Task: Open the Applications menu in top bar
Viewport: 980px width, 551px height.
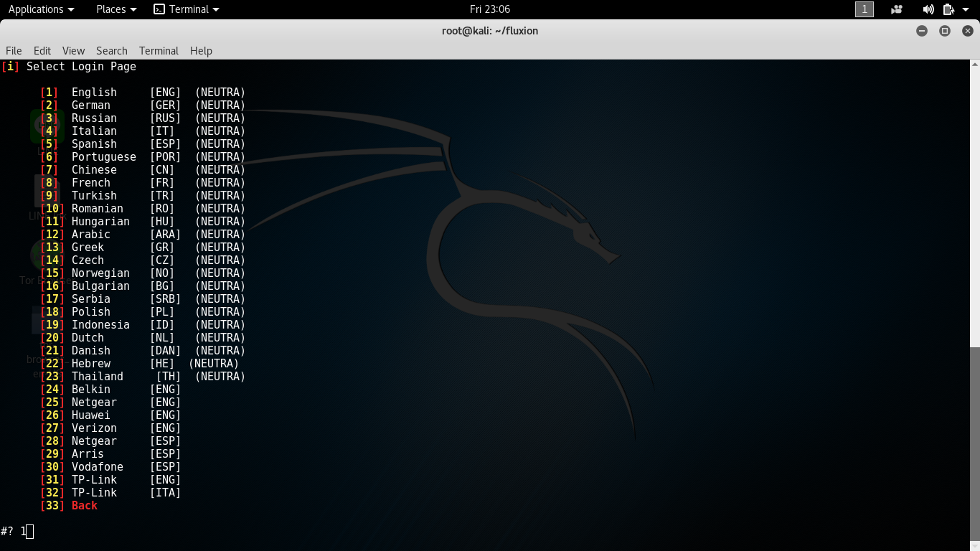Action: [41, 9]
